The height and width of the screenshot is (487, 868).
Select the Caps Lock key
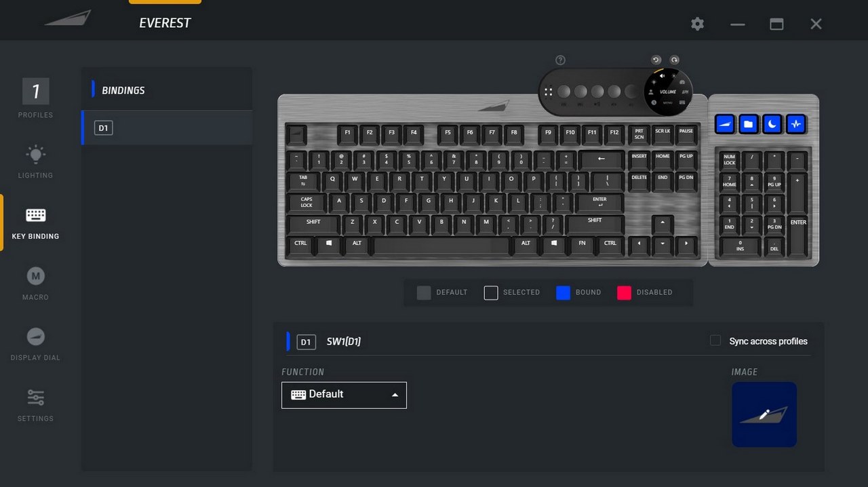pos(307,202)
